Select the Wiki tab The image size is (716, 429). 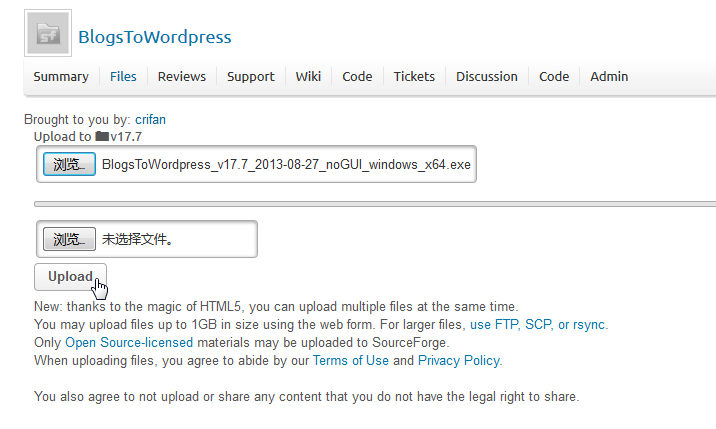[308, 76]
